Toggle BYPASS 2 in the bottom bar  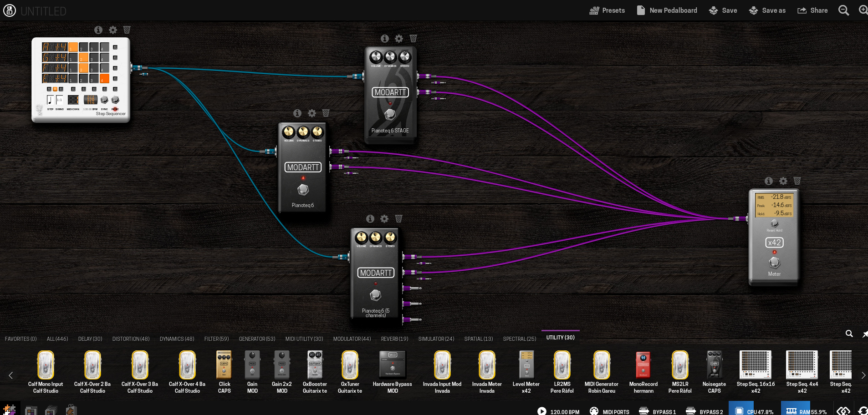705,411
